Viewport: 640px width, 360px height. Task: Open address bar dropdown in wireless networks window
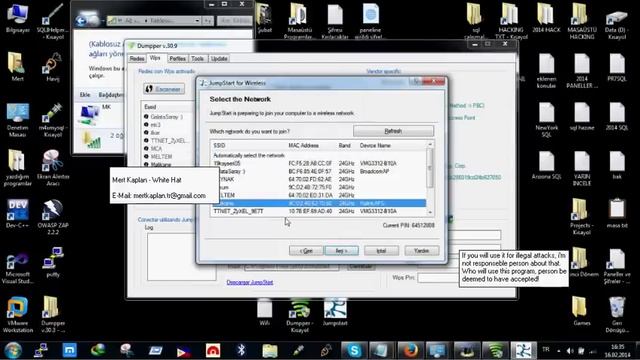point(197,20)
